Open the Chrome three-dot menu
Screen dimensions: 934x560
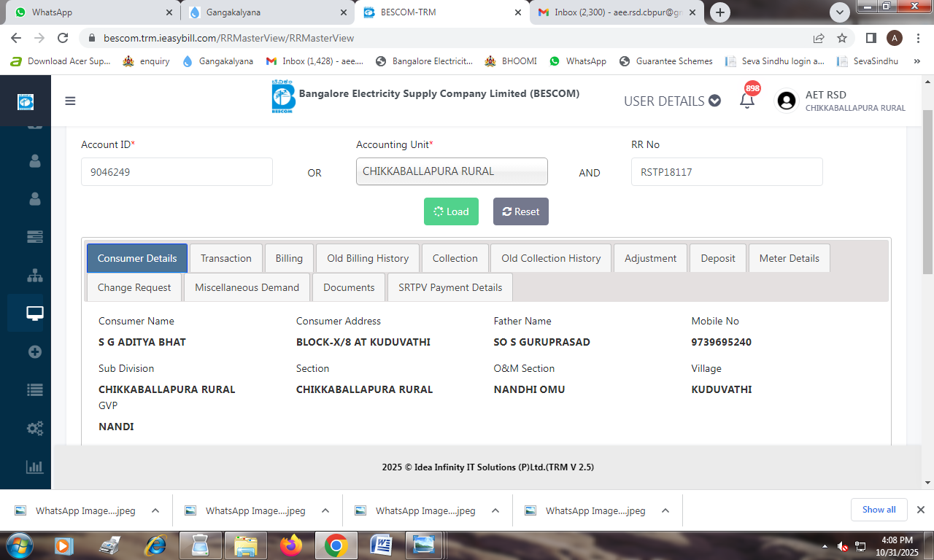pyautogui.click(x=918, y=38)
